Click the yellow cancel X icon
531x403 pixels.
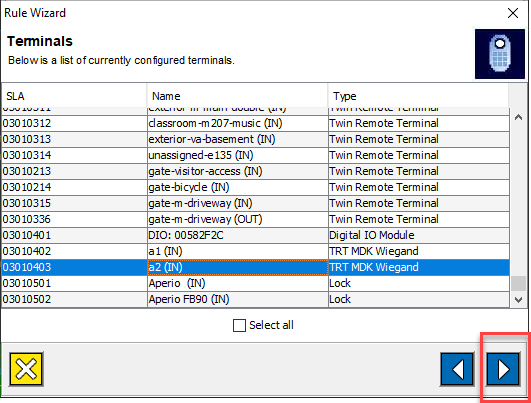26,369
